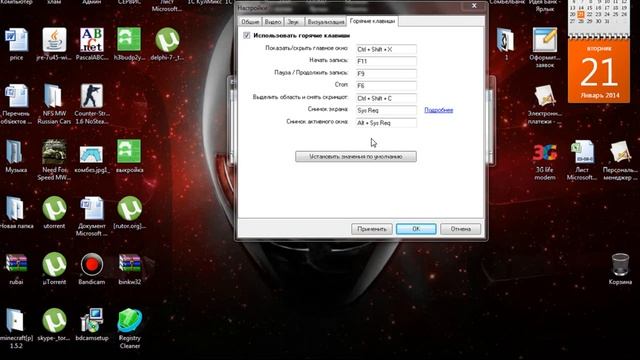The width and height of the screenshot is (640, 360).
Task: Launch the 3G life modem icon
Action: click(544, 152)
